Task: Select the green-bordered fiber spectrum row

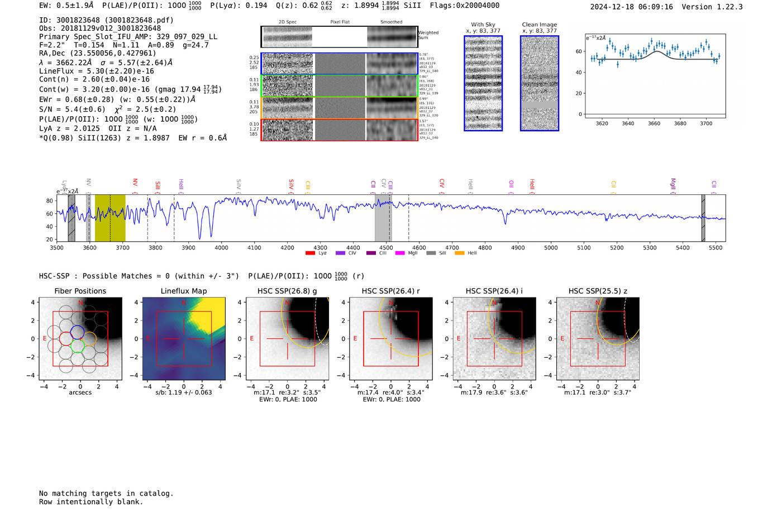Action: point(339,86)
